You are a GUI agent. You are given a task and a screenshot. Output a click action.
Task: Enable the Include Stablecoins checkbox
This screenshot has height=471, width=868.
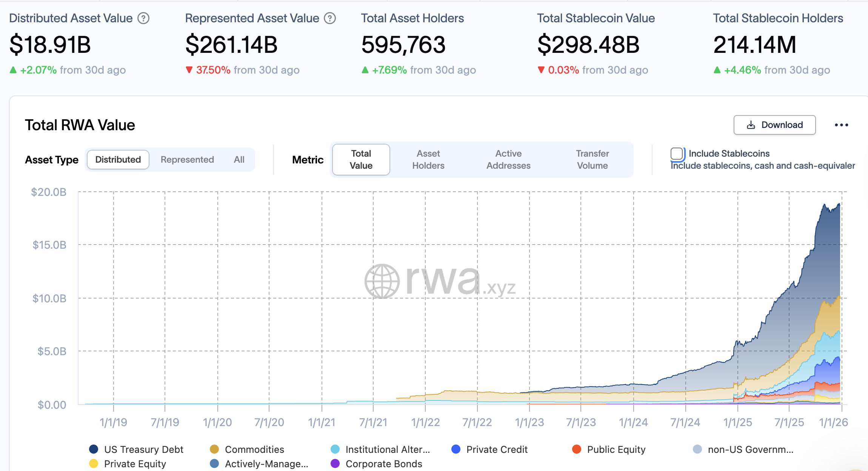pos(677,154)
